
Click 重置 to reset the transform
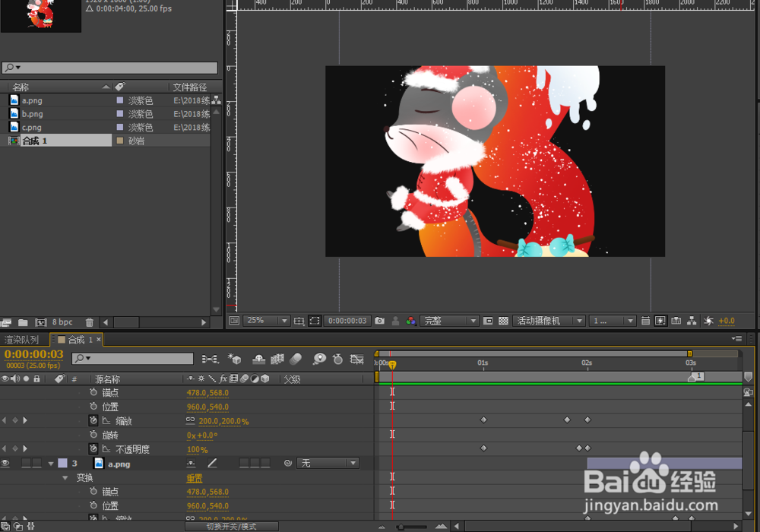195,478
